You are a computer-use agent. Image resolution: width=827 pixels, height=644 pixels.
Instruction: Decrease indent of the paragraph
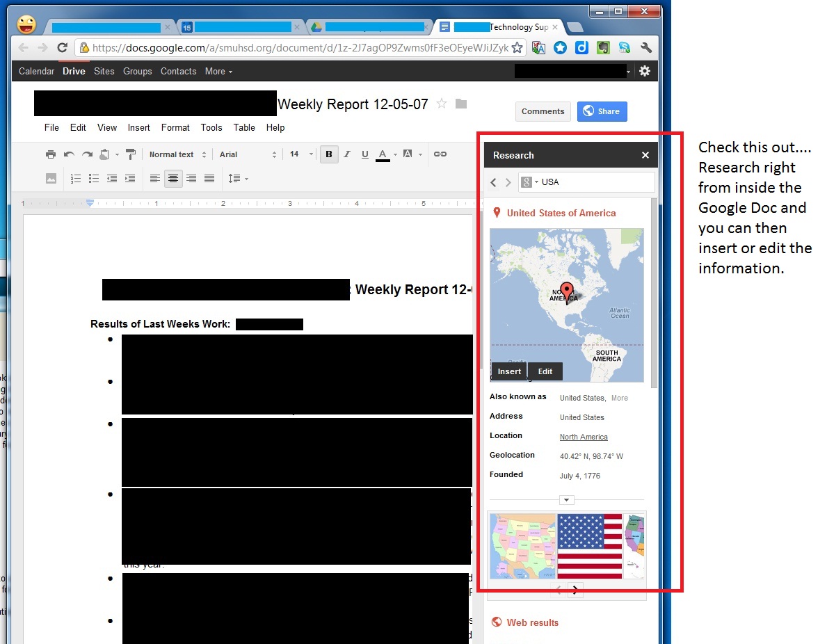(112, 179)
